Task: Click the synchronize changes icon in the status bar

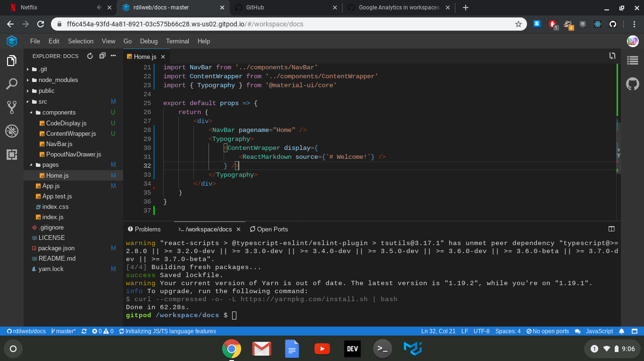Action: point(84,331)
